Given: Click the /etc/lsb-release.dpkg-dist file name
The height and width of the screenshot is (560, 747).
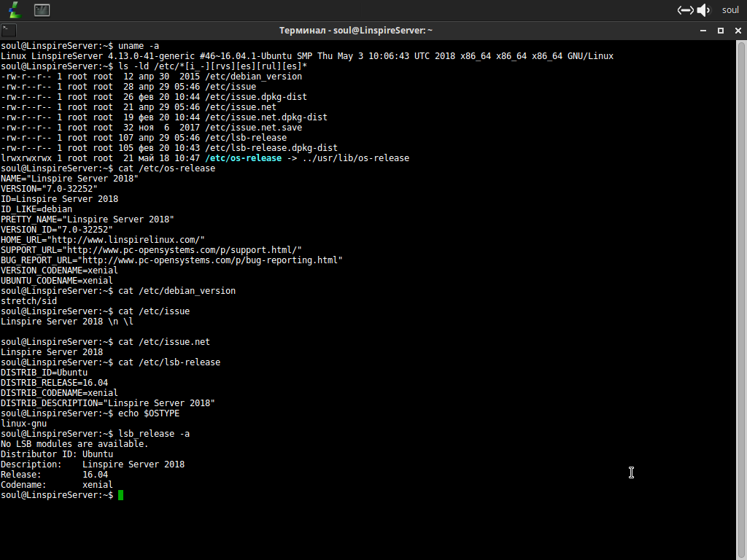Looking at the screenshot, I should point(271,148).
